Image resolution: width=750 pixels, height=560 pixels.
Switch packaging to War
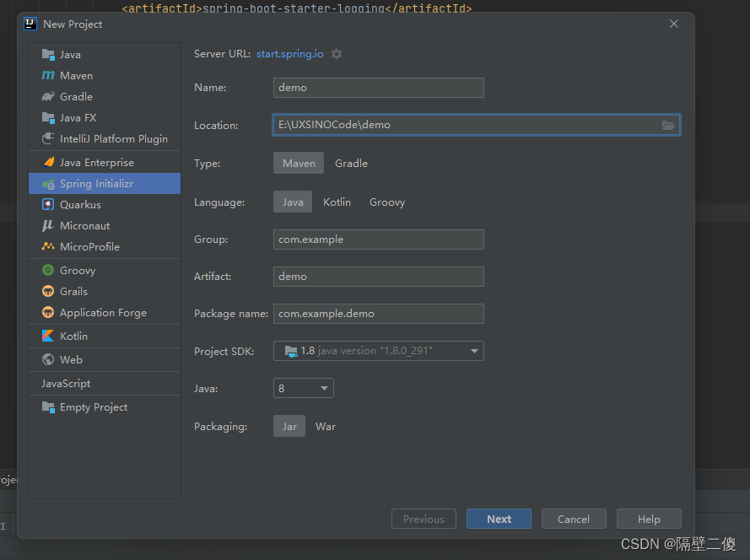326,426
